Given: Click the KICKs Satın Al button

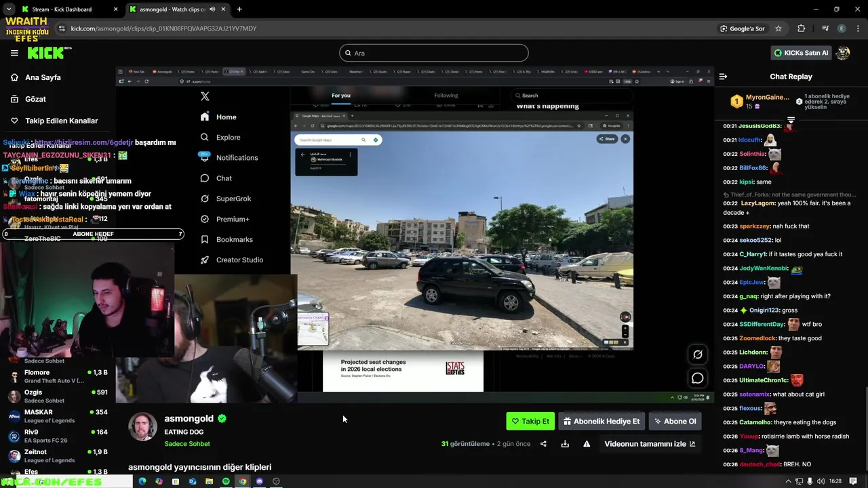Looking at the screenshot, I should tap(802, 53).
